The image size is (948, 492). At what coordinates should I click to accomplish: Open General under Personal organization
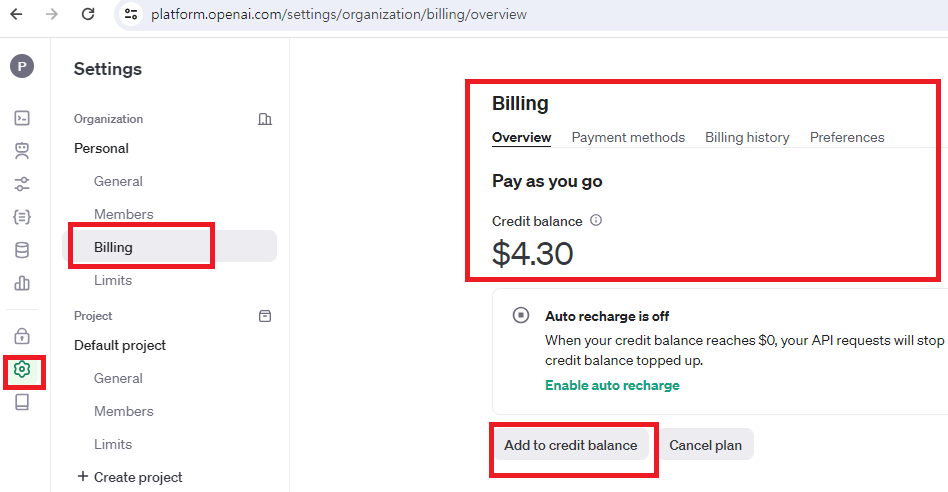(118, 181)
